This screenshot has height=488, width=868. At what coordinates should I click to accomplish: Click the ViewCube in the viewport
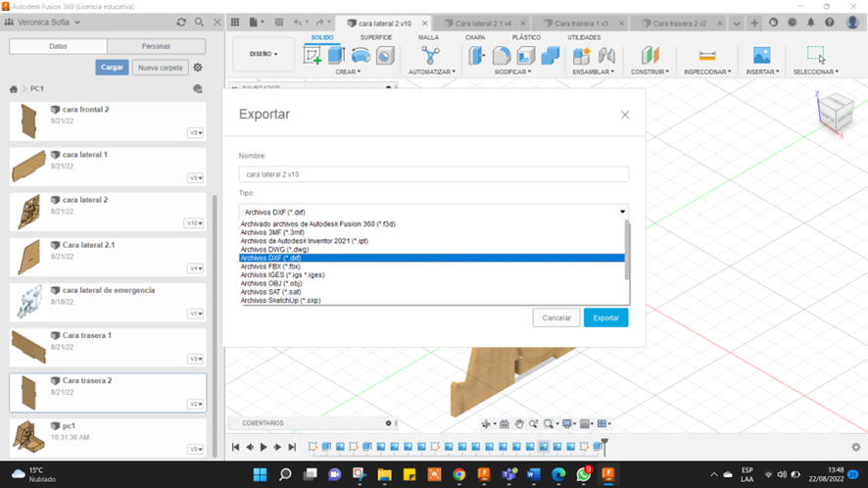tap(836, 113)
